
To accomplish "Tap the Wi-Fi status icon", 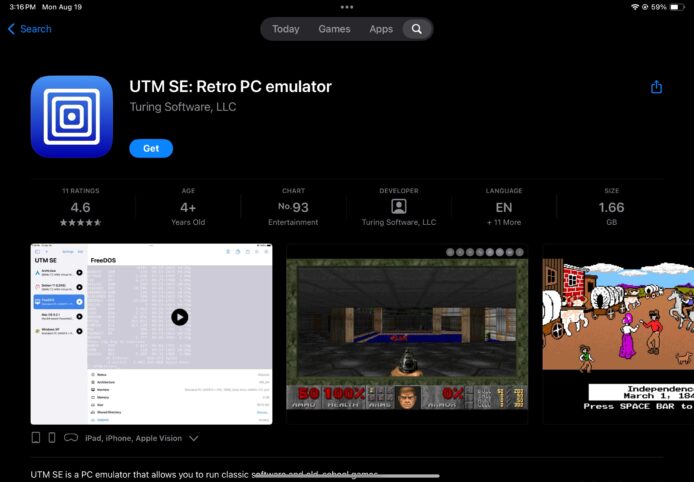I will click(x=635, y=7).
